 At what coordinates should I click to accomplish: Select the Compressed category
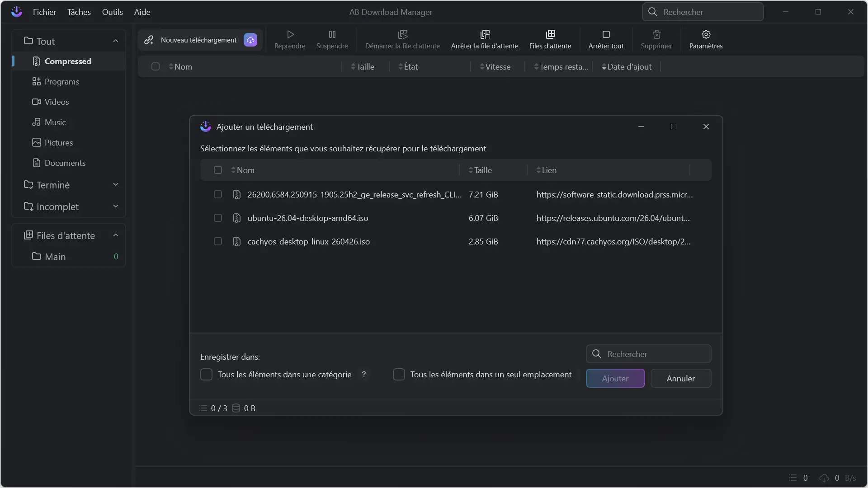point(69,61)
